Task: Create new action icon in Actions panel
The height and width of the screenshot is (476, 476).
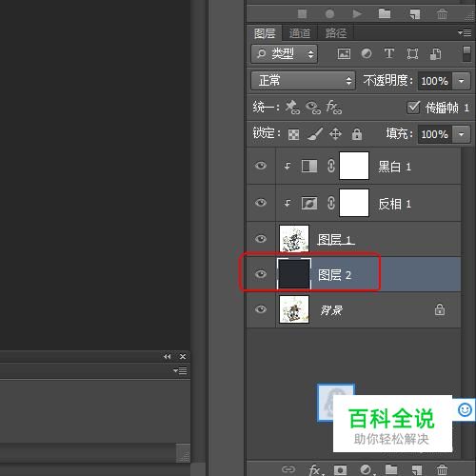Action: click(414, 14)
